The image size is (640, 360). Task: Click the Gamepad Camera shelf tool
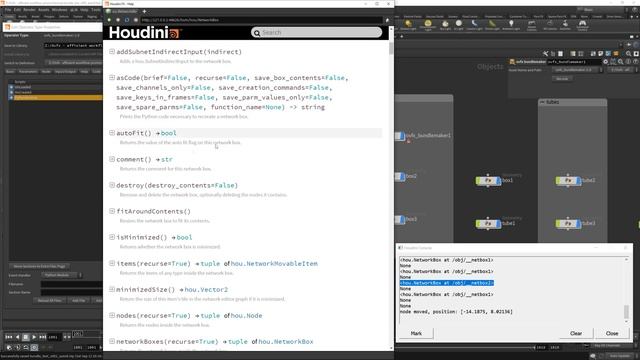point(582,25)
